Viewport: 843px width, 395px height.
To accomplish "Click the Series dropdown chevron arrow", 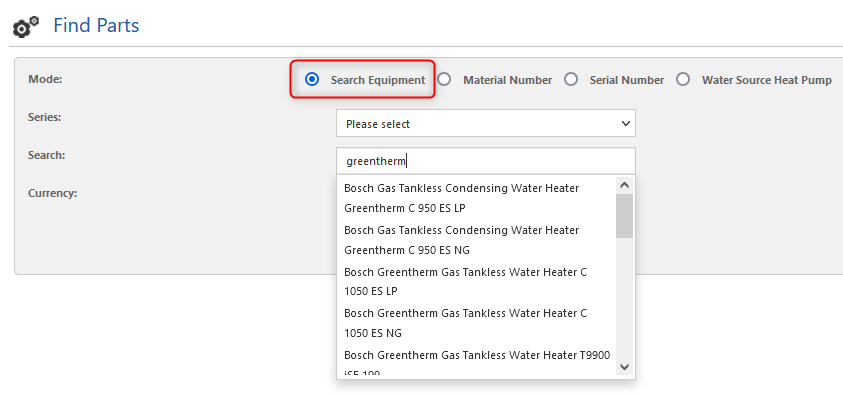I will [625, 124].
